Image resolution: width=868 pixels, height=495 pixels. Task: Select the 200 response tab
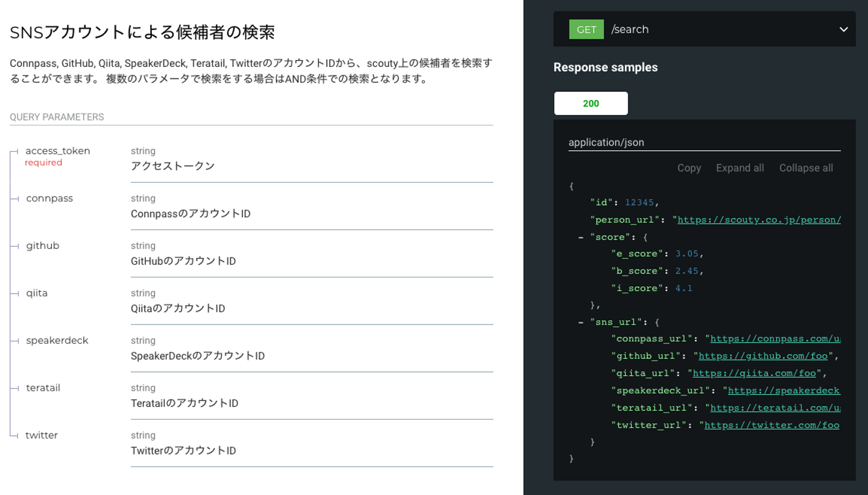[x=591, y=103]
